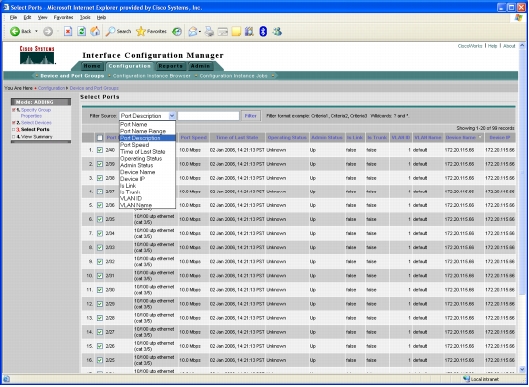Open Configuration Instance Browser link
The height and width of the screenshot is (387, 529).
[151, 76]
